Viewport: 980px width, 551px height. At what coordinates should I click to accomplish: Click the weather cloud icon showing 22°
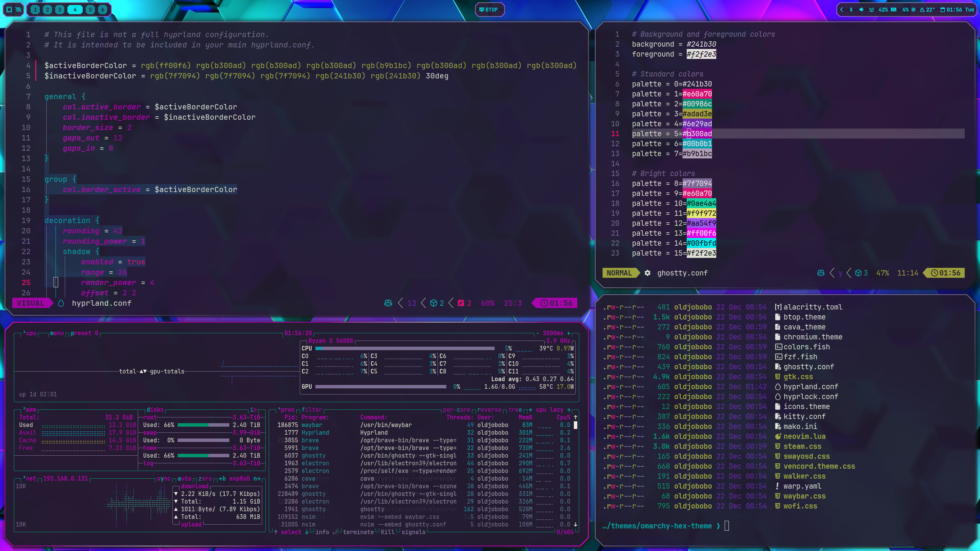coord(922,10)
